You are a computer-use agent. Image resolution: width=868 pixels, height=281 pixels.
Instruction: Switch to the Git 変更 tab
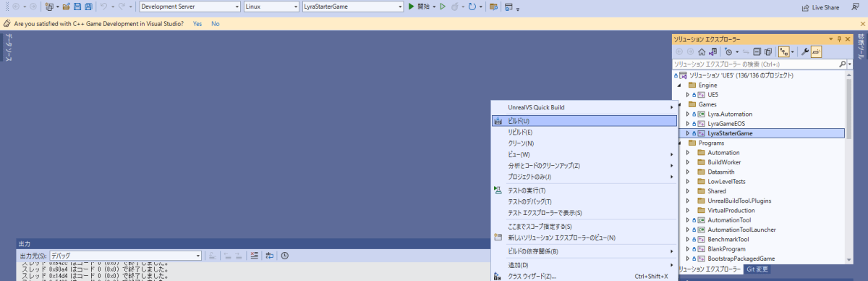757,269
